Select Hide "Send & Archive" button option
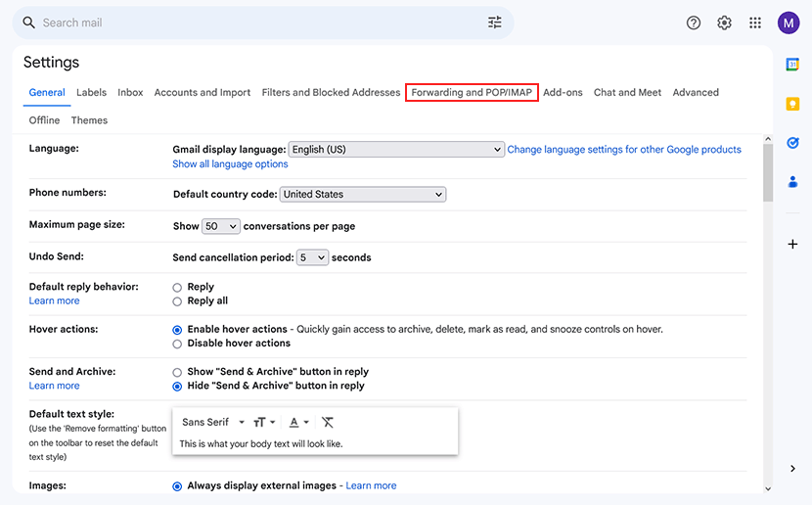The height and width of the screenshot is (505, 812). coord(177,387)
